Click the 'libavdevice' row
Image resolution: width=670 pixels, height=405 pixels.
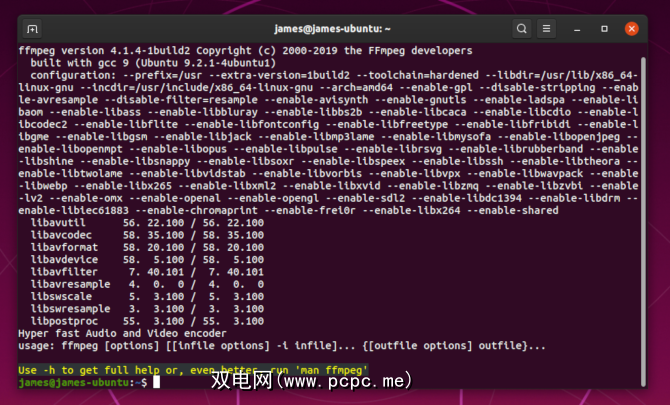tap(147, 260)
